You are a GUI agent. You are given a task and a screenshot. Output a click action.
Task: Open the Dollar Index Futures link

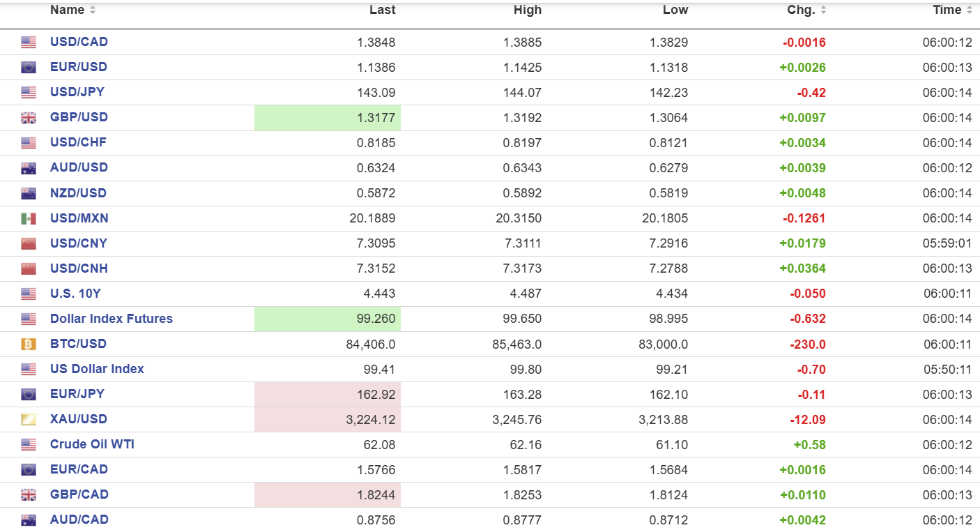(x=112, y=319)
